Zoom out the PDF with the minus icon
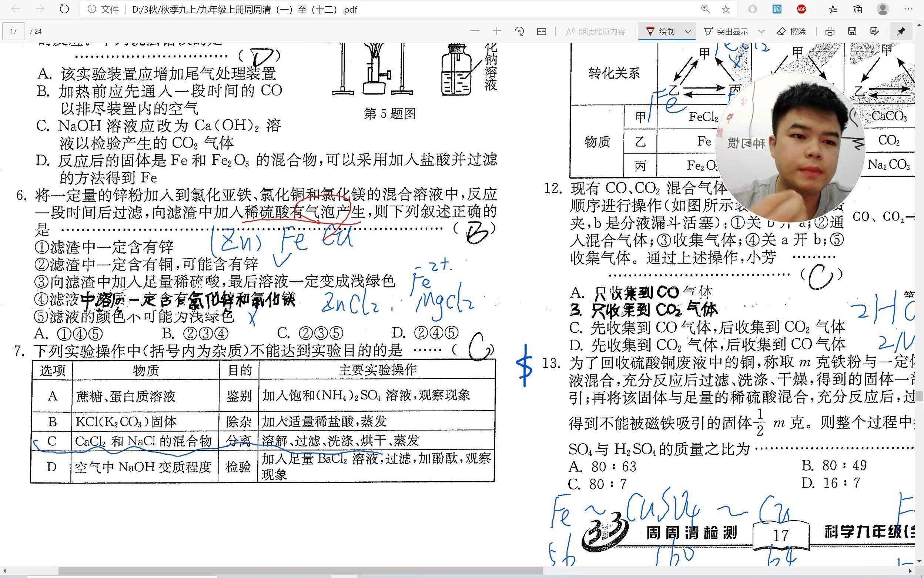Screen dimensions: 924x578 click(475, 31)
